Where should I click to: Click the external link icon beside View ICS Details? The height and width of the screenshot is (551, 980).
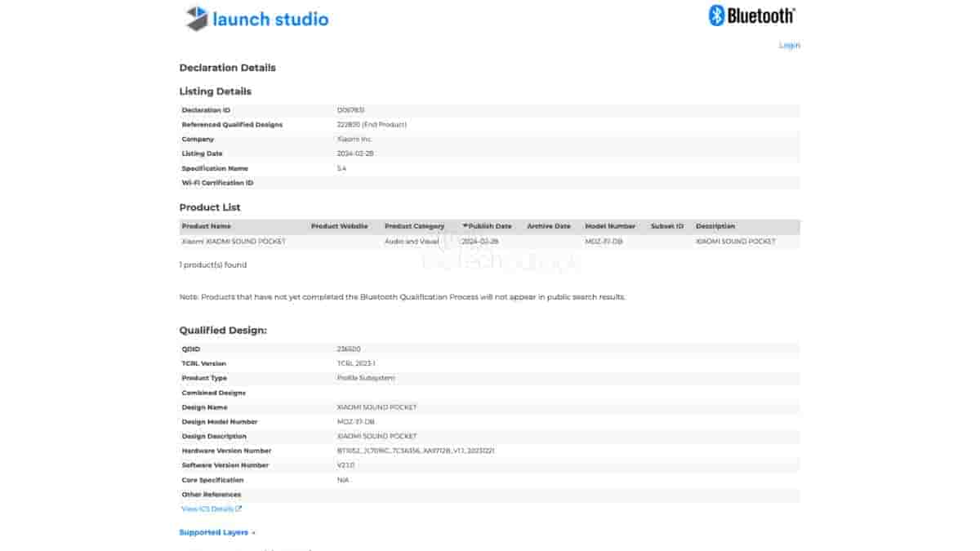click(238, 509)
